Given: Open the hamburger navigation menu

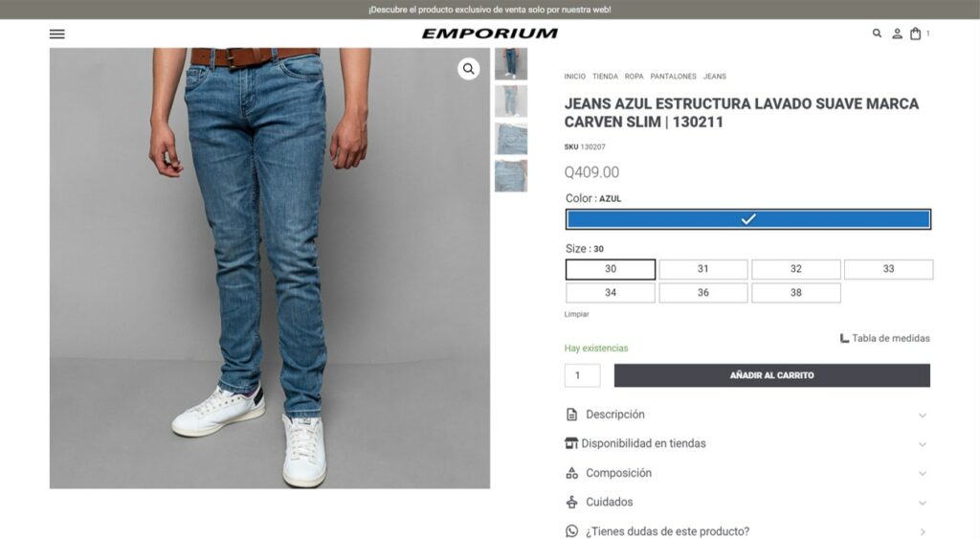Looking at the screenshot, I should [x=56, y=34].
